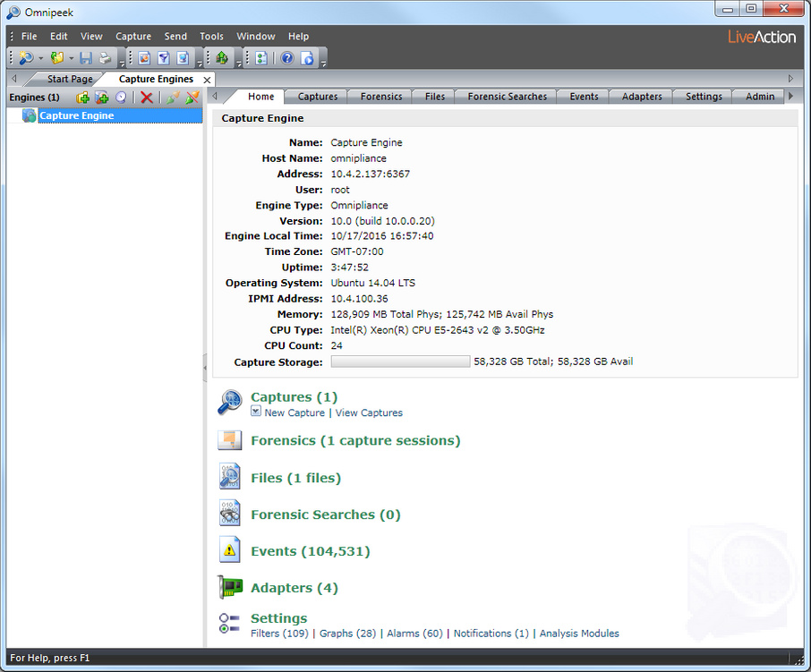Click the monitor document toolbar icon
The width and height of the screenshot is (811, 672).
(x=183, y=58)
